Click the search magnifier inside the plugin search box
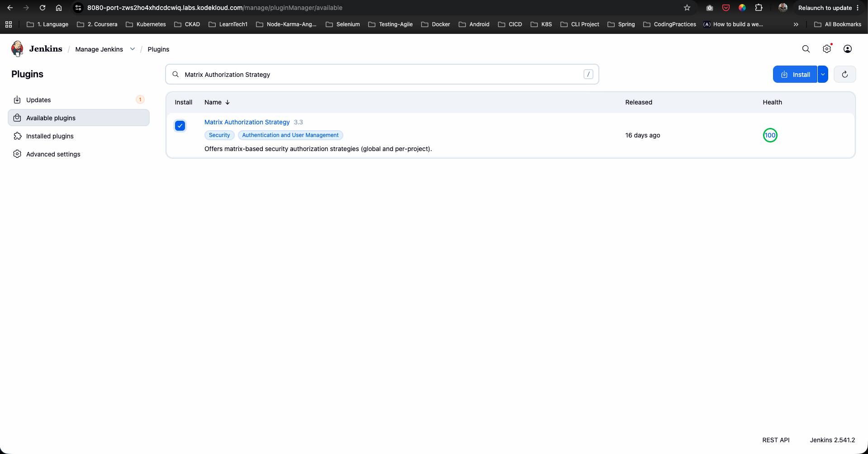868x454 pixels. [x=175, y=74]
